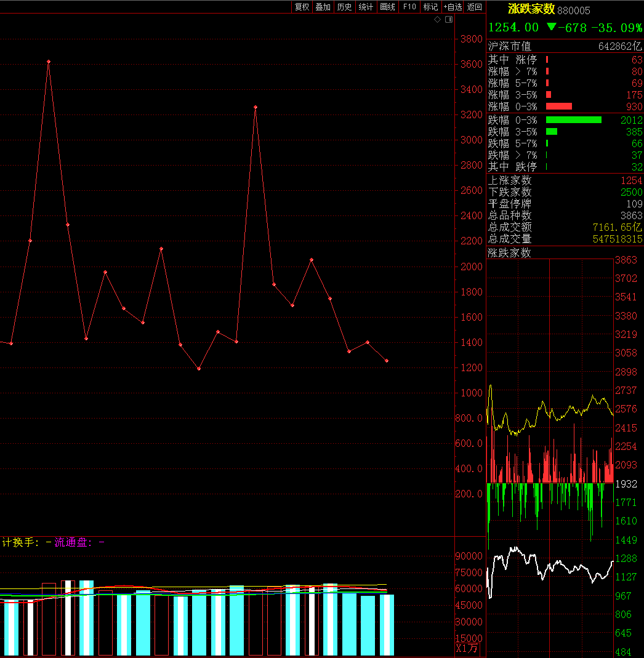Click the white 1932 mini chart axis value
The image size is (644, 658).
pos(626,484)
